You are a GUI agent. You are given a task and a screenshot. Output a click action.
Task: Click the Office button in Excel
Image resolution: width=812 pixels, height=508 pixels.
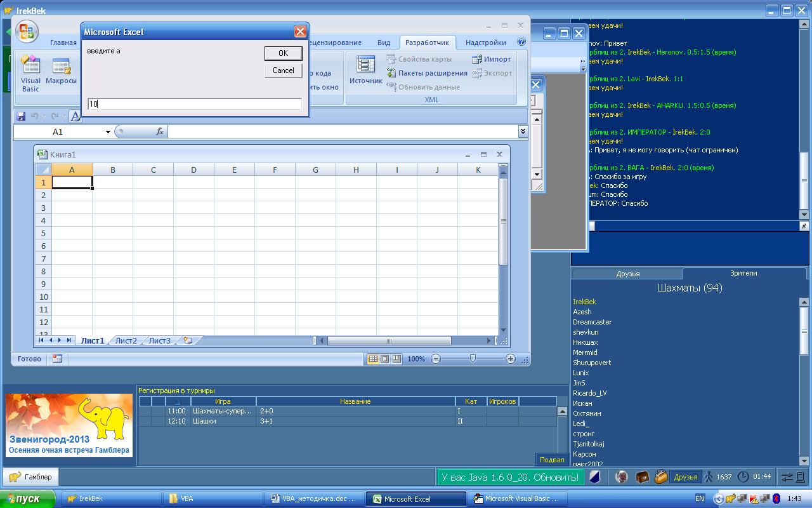pyautogui.click(x=27, y=30)
